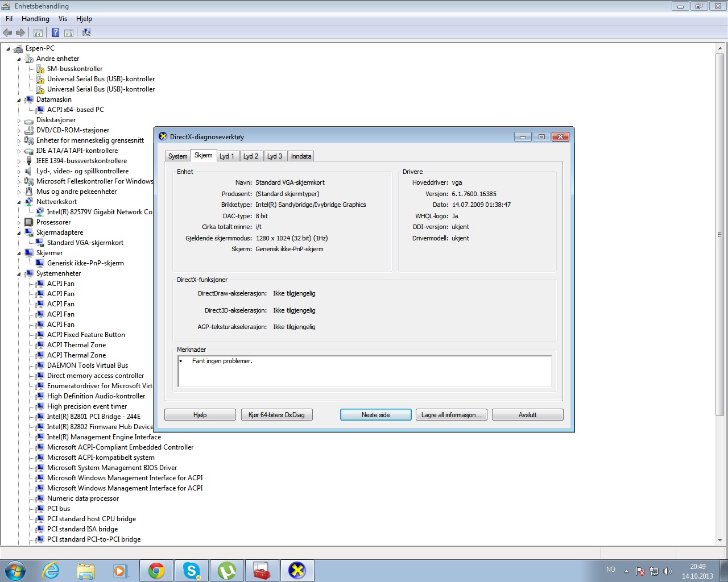Show hidden tray icons arrow

point(626,571)
